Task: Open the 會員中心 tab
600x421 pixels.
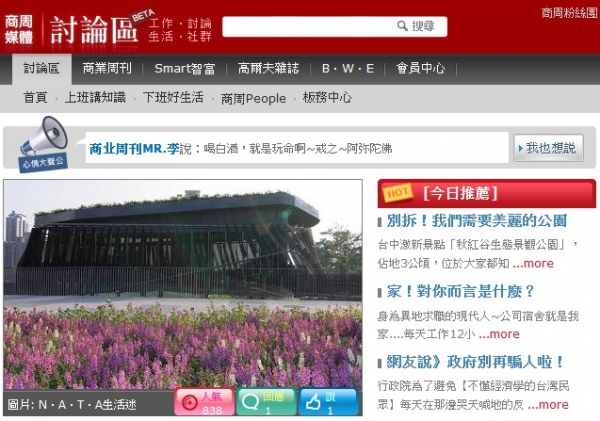Action: (x=421, y=69)
